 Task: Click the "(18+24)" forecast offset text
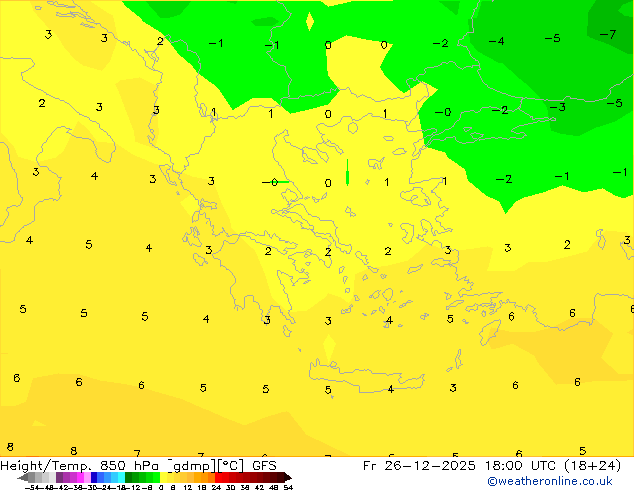click(592, 466)
